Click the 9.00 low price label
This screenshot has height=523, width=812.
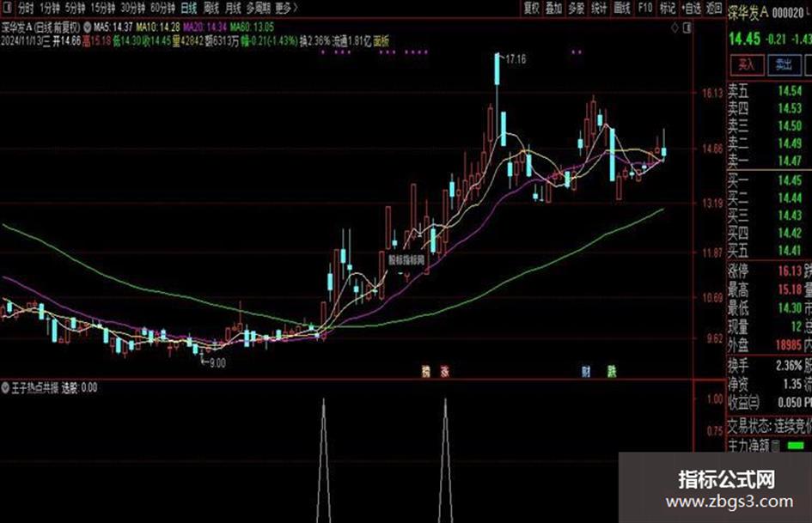coord(217,363)
